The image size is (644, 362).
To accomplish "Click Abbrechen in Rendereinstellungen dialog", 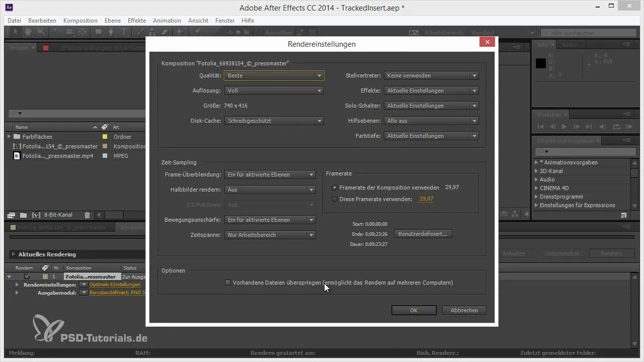I will (464, 310).
